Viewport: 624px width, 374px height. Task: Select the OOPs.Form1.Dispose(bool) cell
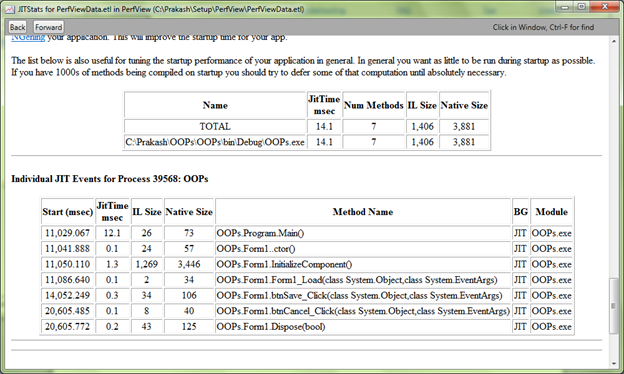coord(363,327)
